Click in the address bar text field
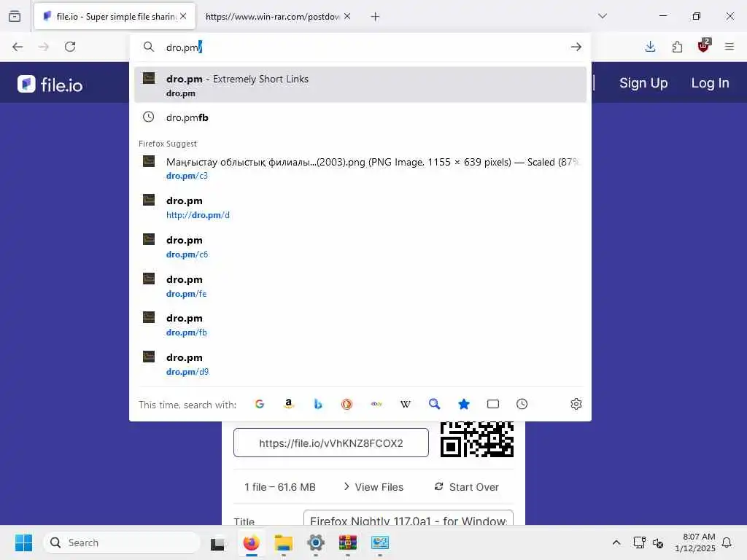This screenshot has height=560, width=747. point(362,47)
